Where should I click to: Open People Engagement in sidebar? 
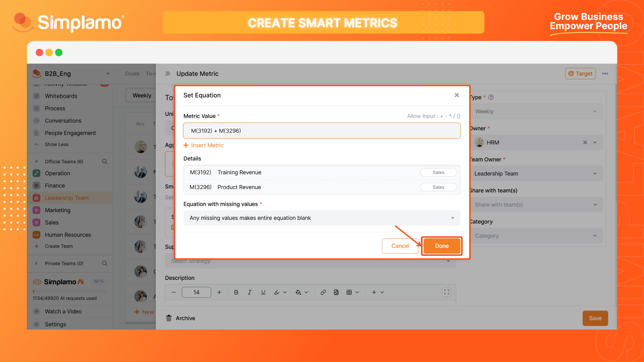coord(70,133)
